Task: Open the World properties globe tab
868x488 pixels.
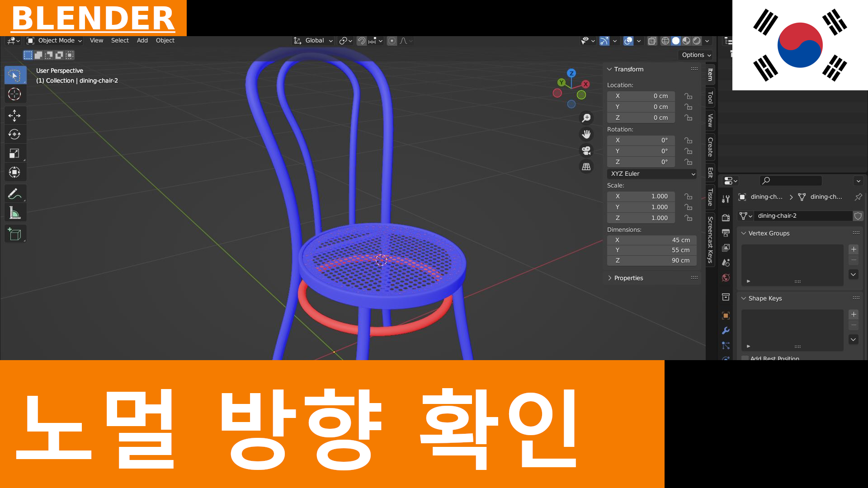Action: tap(726, 278)
